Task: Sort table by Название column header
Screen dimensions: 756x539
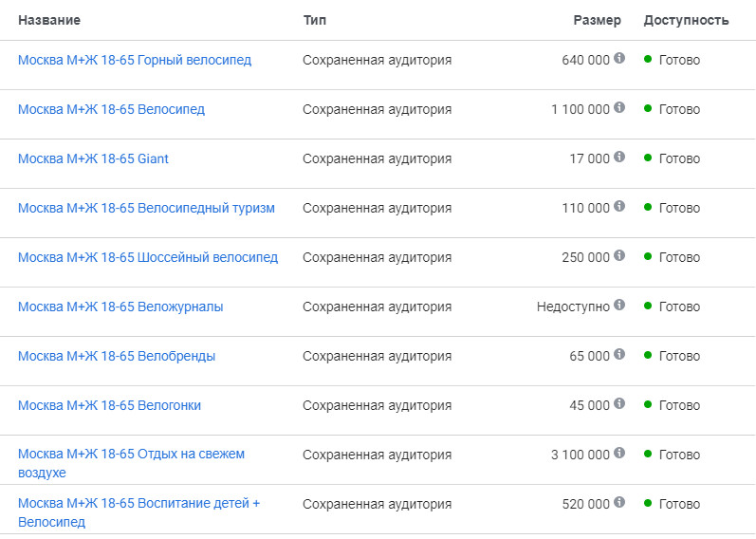Action: point(49,20)
